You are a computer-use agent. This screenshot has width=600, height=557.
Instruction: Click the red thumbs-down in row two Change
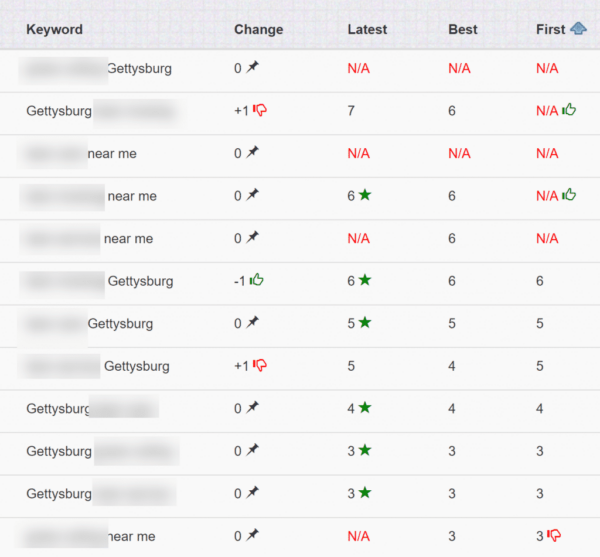coord(260,110)
